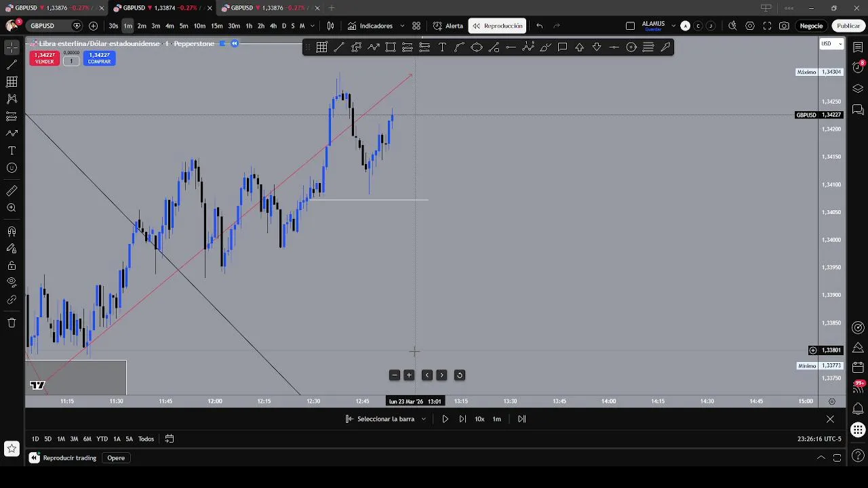Open chart settings hexagon icon
The image size is (868, 488).
(750, 26)
